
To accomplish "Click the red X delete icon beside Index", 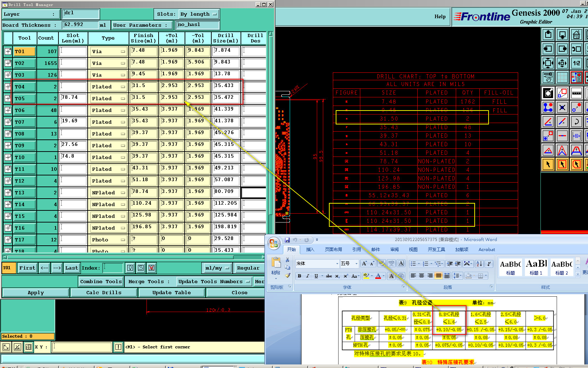I will pyautogui.click(x=151, y=268).
